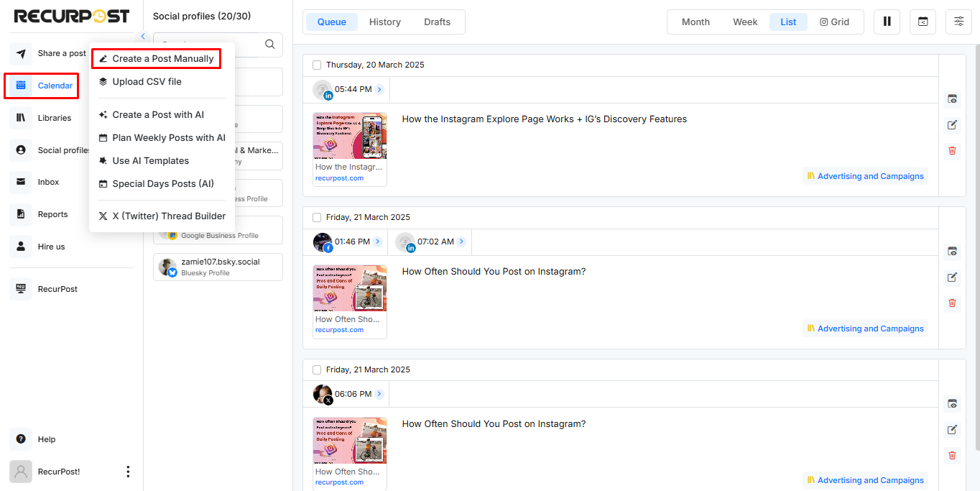Viewport: 980px width, 491px height.
Task: Expand the 05:44 PM time slot arrow
Action: [x=379, y=90]
